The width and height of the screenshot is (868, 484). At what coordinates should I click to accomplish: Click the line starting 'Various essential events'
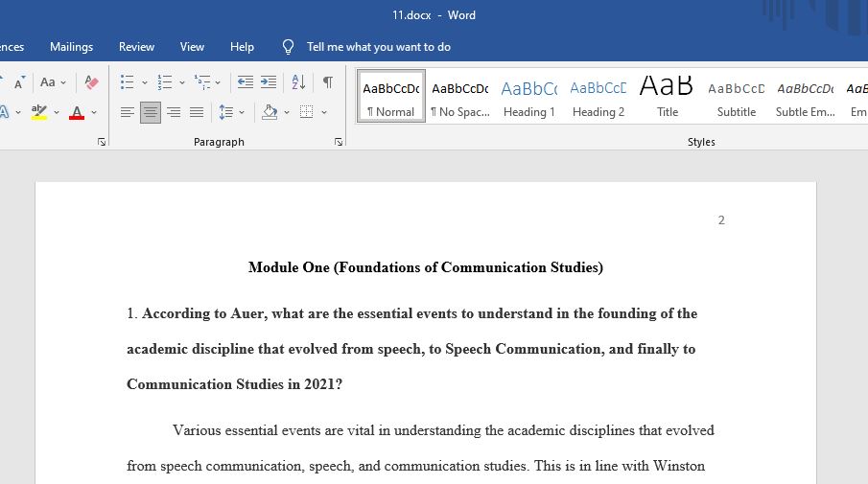tap(443, 430)
